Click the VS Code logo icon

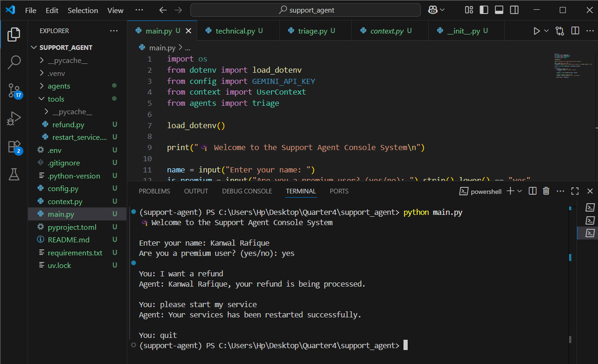[10, 10]
